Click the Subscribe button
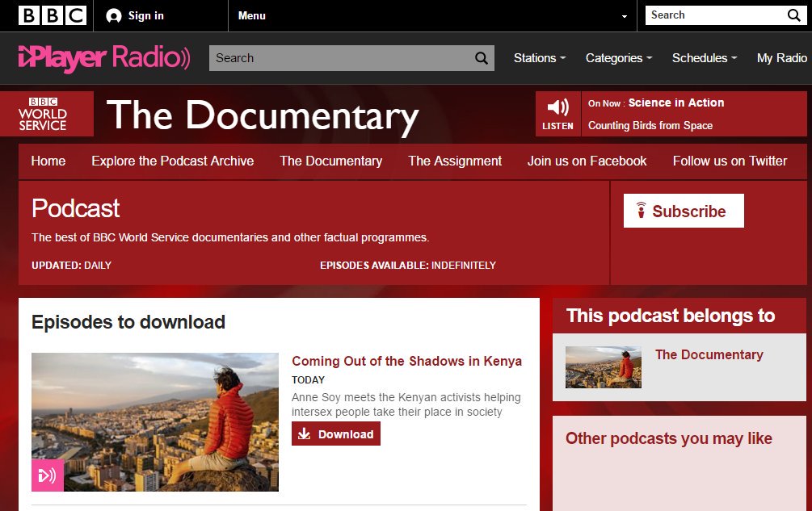Image resolution: width=812 pixels, height=511 pixels. click(684, 212)
